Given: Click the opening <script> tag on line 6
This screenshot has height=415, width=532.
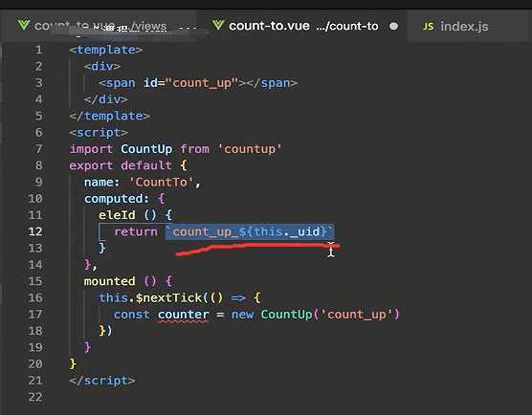Looking at the screenshot, I should point(99,132).
